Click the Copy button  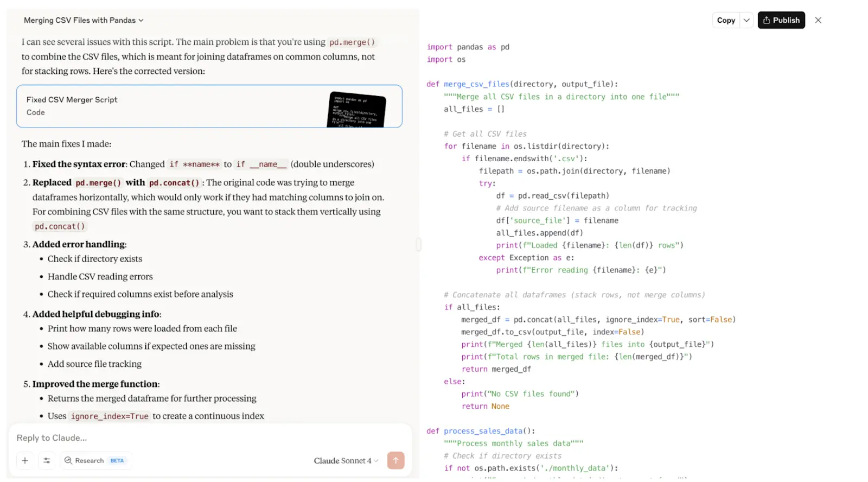pos(726,20)
